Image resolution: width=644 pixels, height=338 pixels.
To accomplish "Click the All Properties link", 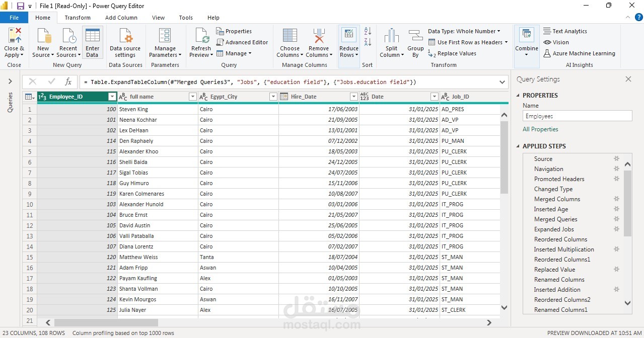I will pos(540,129).
